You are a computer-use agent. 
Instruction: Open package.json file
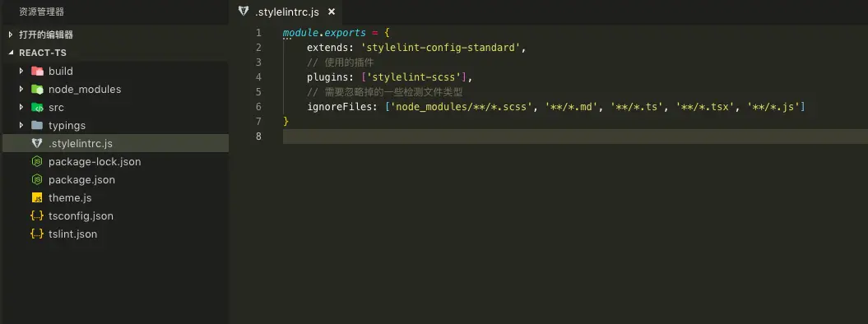pos(82,180)
